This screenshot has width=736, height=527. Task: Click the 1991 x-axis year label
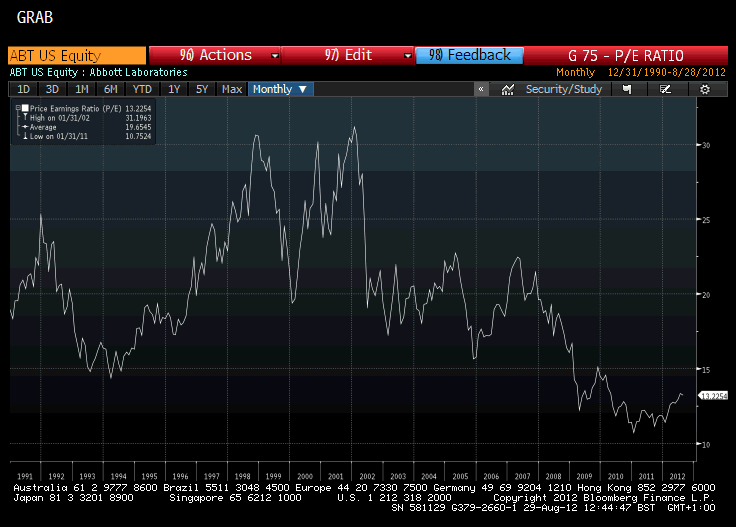[x=25, y=476]
